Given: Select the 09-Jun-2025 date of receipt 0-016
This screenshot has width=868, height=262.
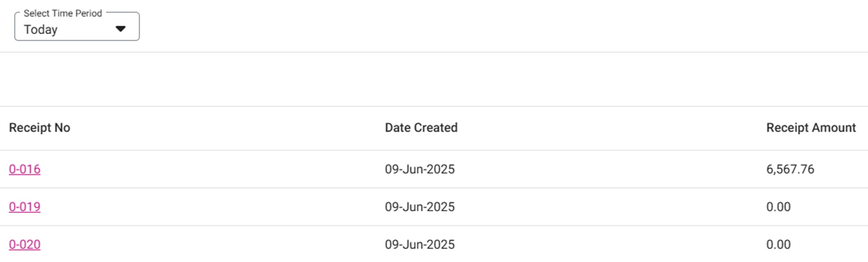Looking at the screenshot, I should (x=420, y=170).
